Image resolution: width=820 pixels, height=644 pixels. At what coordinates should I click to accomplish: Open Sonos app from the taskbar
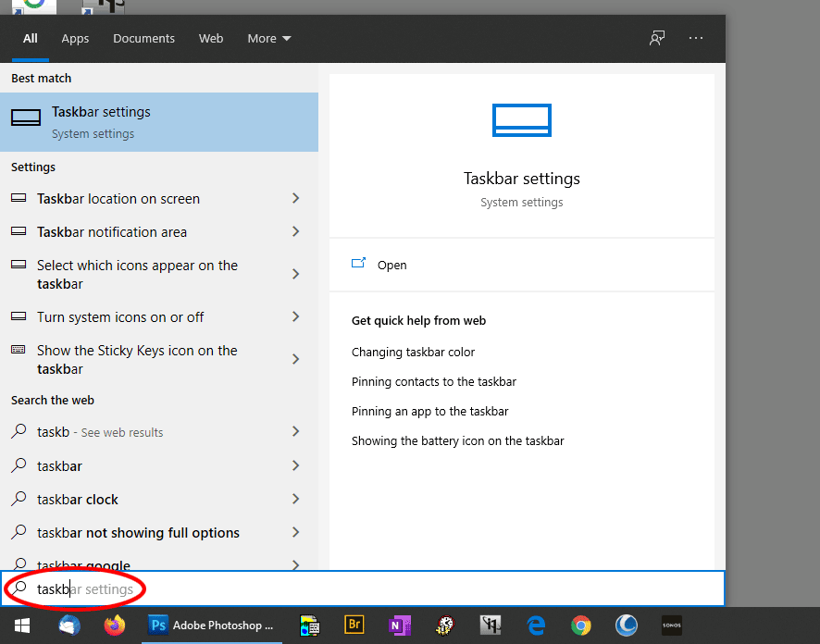click(x=672, y=626)
